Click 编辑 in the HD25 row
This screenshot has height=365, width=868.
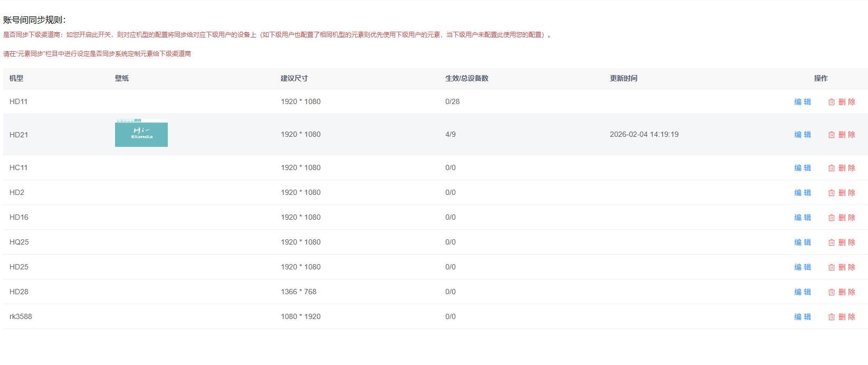pos(803,267)
